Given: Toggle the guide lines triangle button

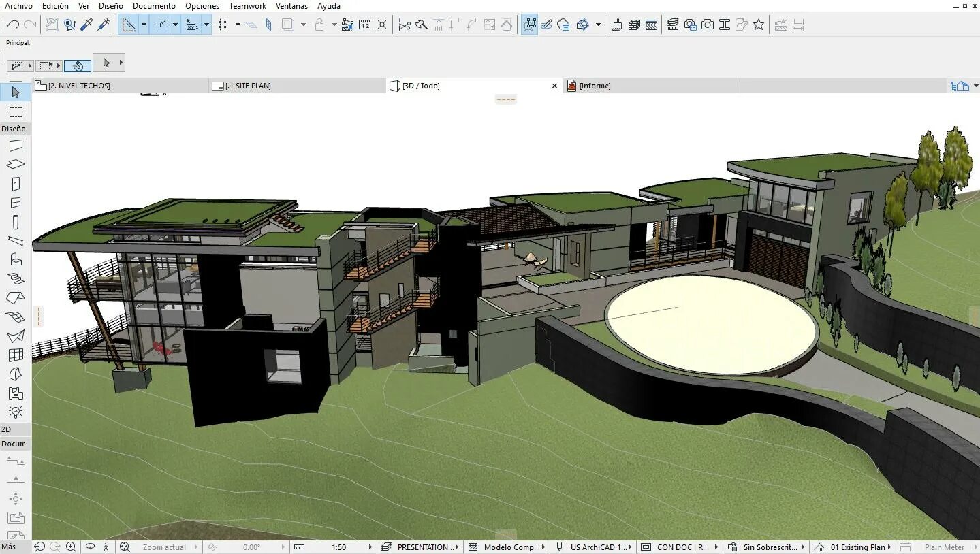Looking at the screenshot, I should [129, 25].
